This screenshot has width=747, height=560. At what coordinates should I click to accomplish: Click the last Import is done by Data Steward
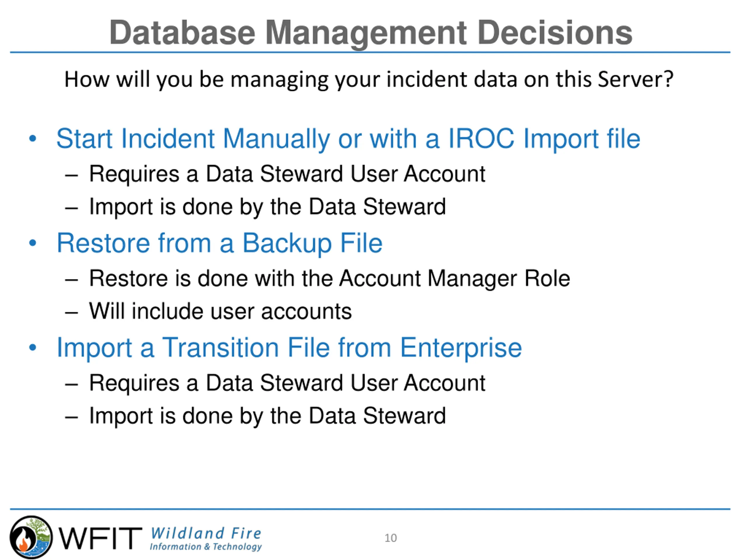click(x=268, y=416)
